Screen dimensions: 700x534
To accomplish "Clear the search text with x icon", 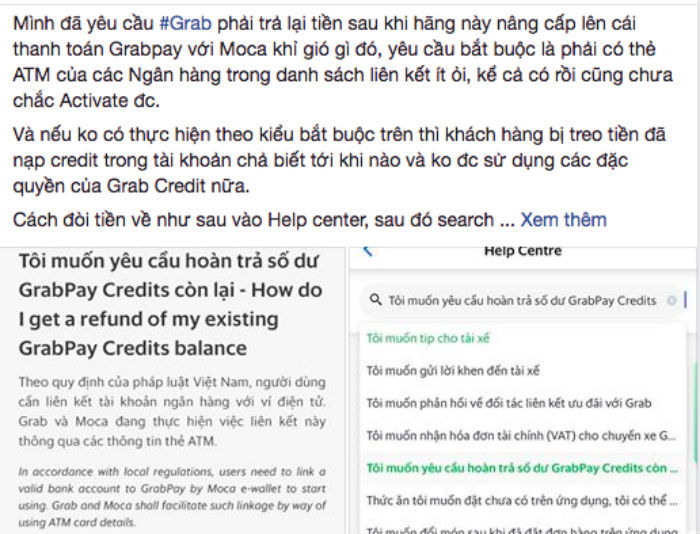I will [x=671, y=300].
